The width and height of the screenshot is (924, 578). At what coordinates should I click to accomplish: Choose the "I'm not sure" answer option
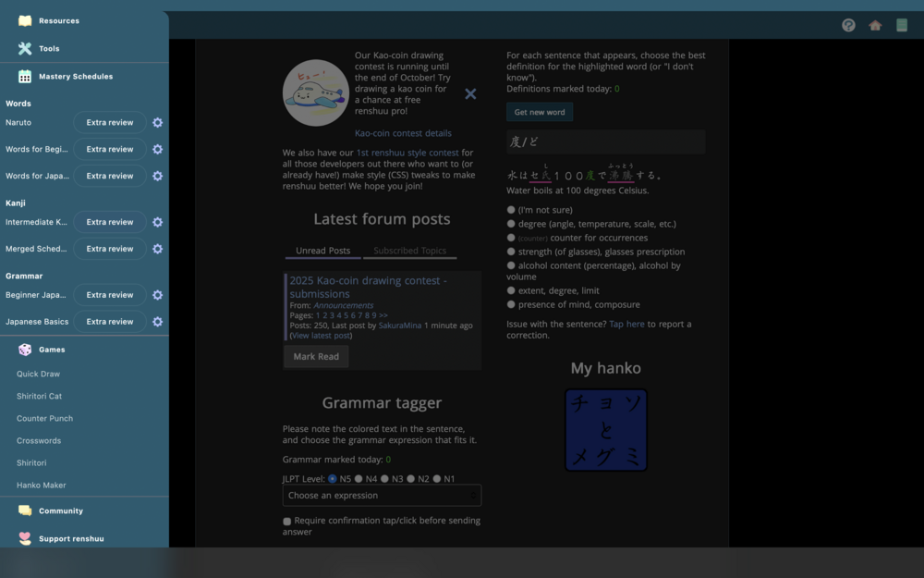click(x=511, y=210)
